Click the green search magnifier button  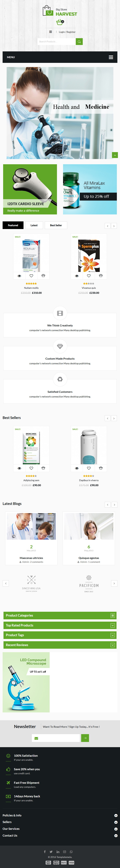coord(79,41)
